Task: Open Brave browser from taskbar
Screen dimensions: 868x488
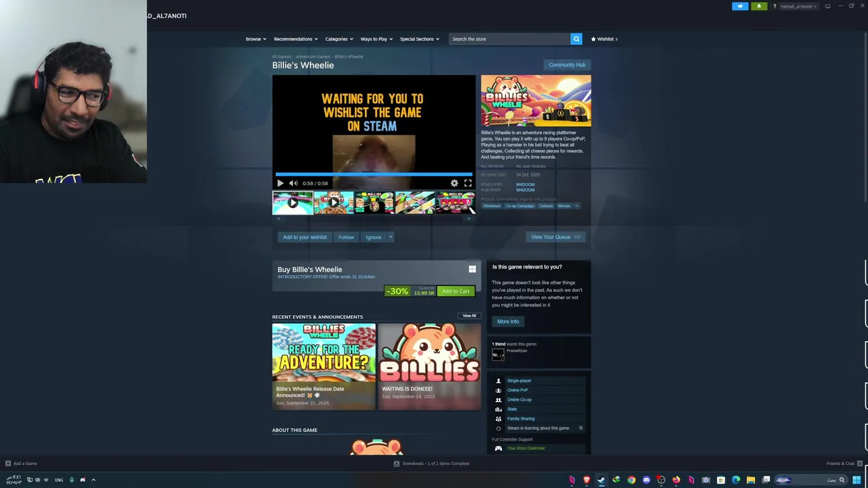Action: tap(587, 480)
